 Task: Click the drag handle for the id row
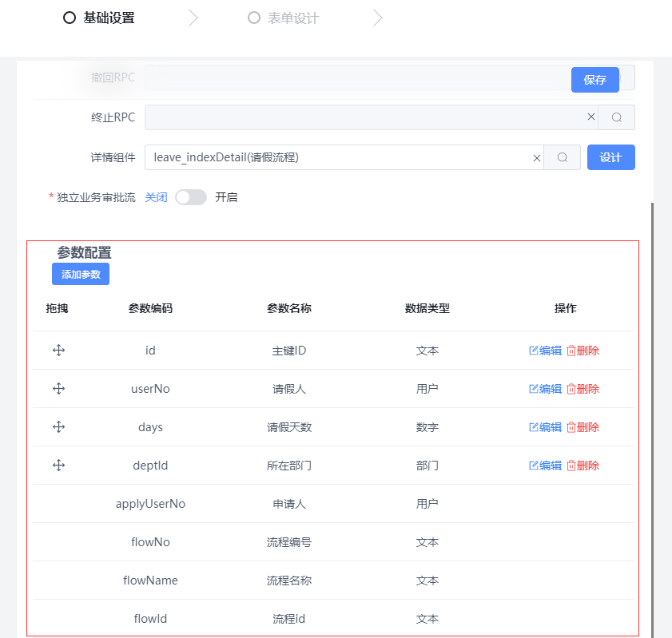click(58, 351)
